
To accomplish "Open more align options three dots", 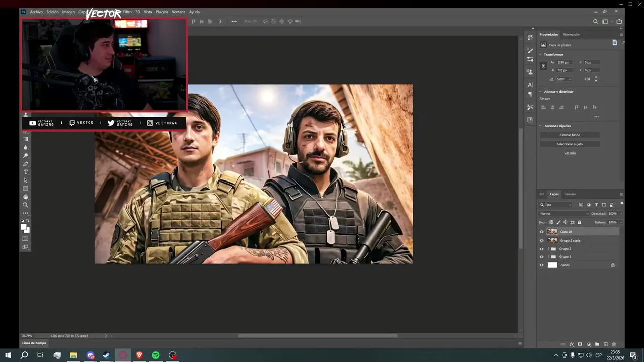I will point(596,117).
